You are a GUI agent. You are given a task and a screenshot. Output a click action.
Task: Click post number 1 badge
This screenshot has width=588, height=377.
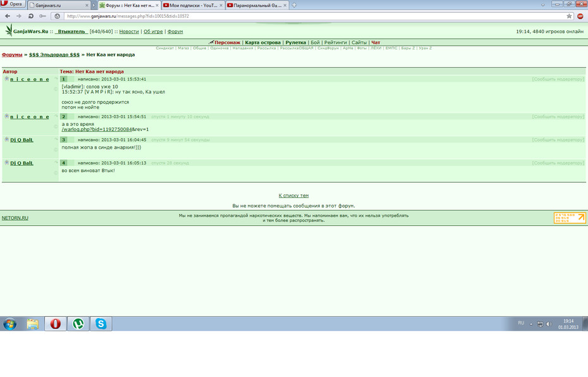tap(64, 79)
